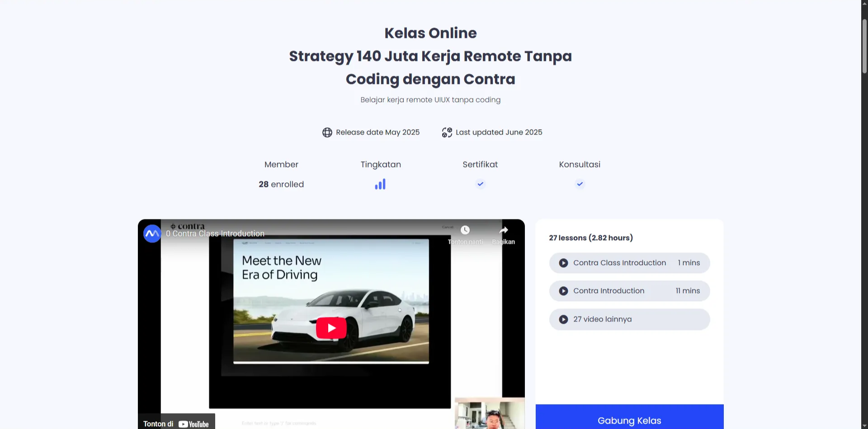Click the update icon next to Last updated
The width and height of the screenshot is (868, 429).
[x=447, y=132]
